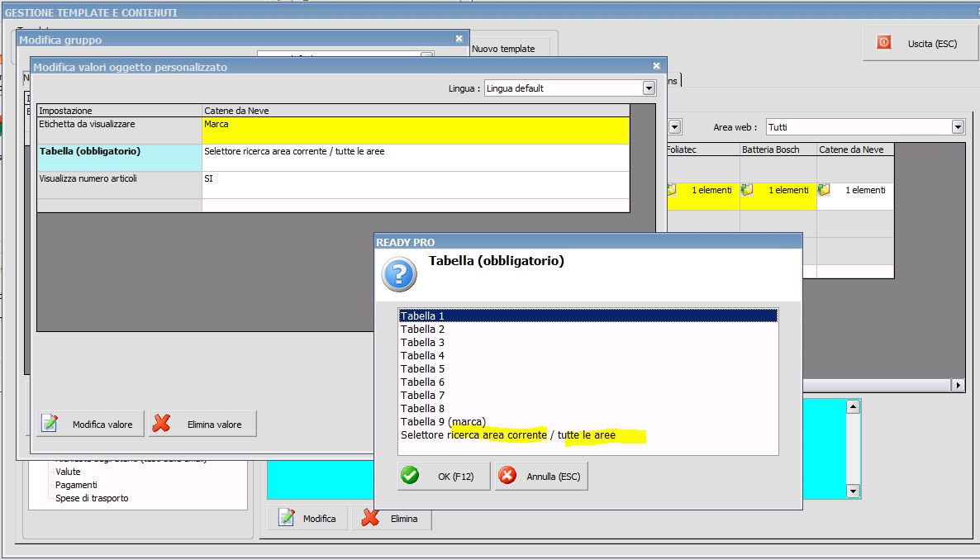Click the blue question mark icon in the READY PRO dialog
This screenshot has width=980, height=560.
tap(399, 273)
